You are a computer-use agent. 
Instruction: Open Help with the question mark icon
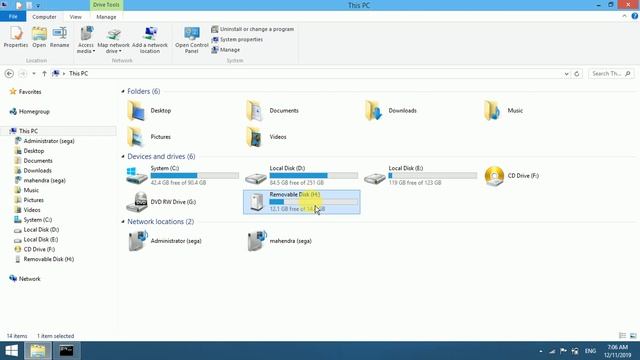(635, 16)
